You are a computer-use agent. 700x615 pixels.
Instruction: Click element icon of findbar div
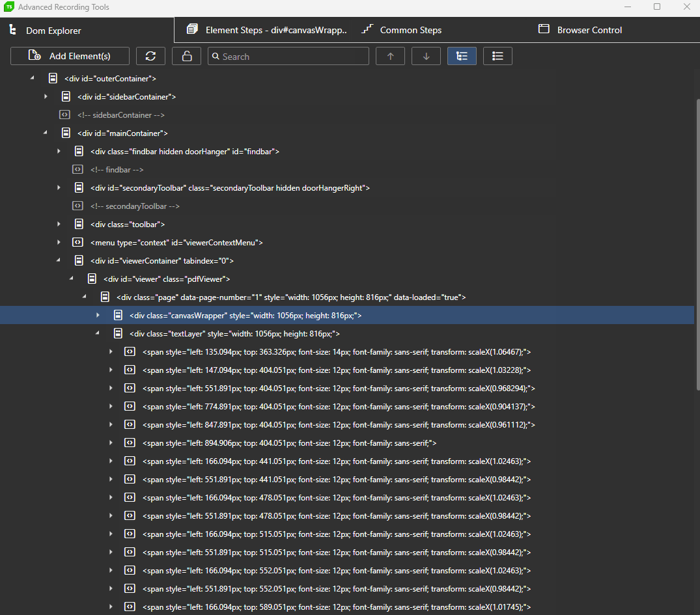79,151
